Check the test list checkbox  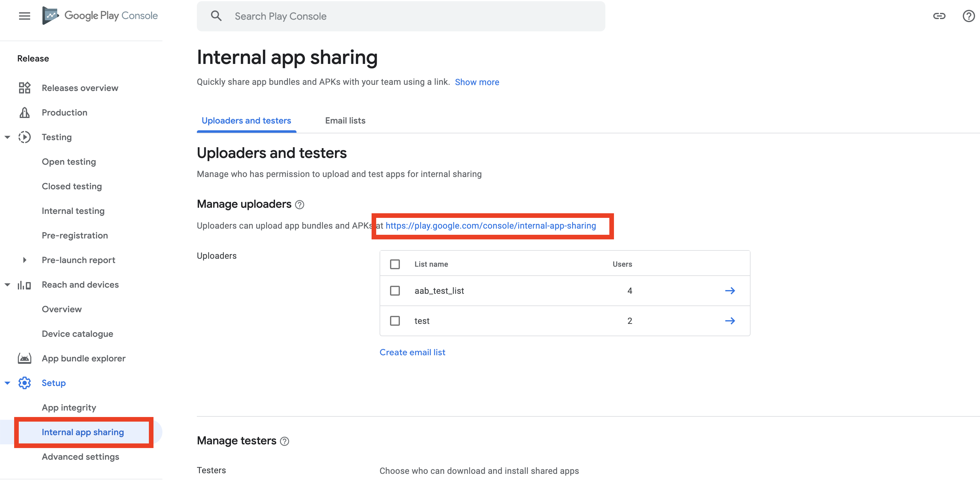[395, 321]
